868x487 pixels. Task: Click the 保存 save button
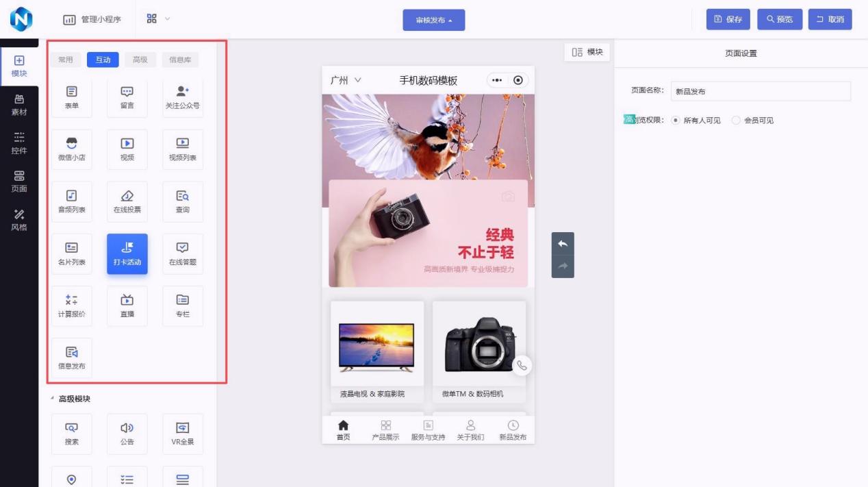pos(728,19)
